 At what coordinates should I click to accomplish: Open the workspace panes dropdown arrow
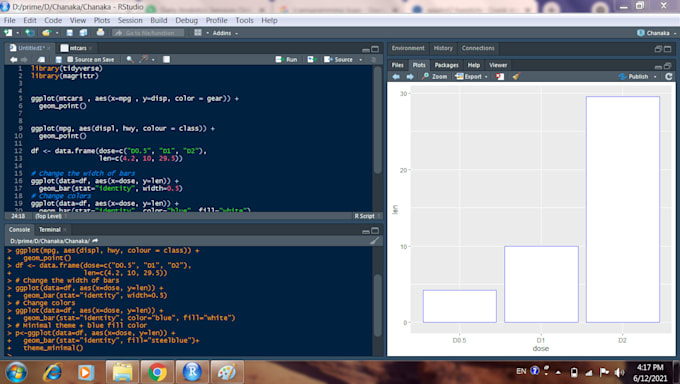click(207, 33)
